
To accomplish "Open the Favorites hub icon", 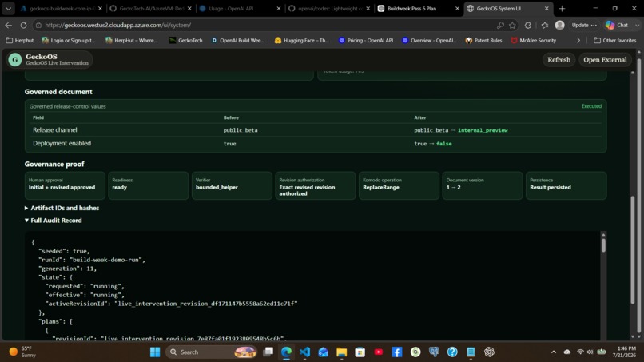I will (x=545, y=25).
